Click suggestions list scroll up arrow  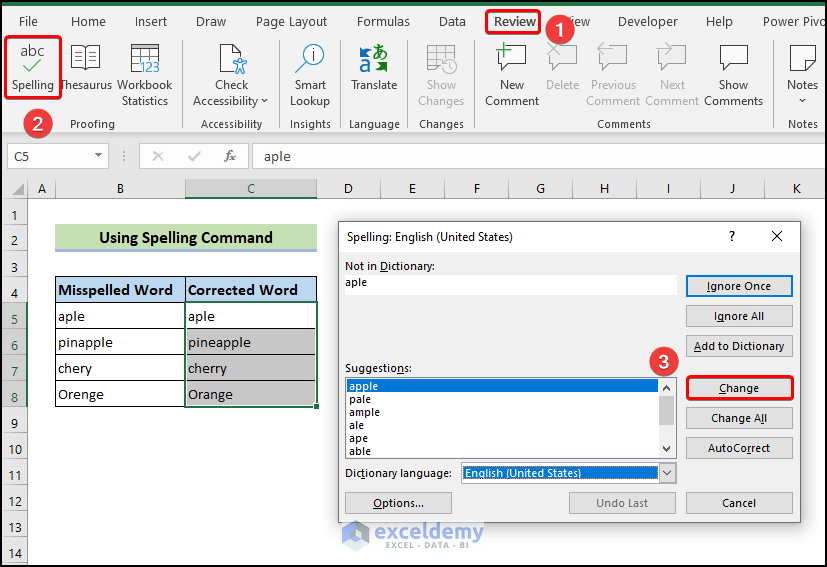coord(667,388)
